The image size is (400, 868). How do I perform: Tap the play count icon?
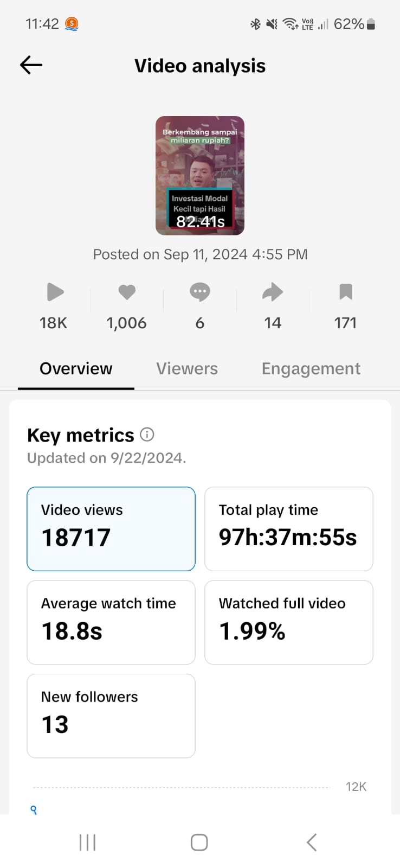pyautogui.click(x=55, y=292)
